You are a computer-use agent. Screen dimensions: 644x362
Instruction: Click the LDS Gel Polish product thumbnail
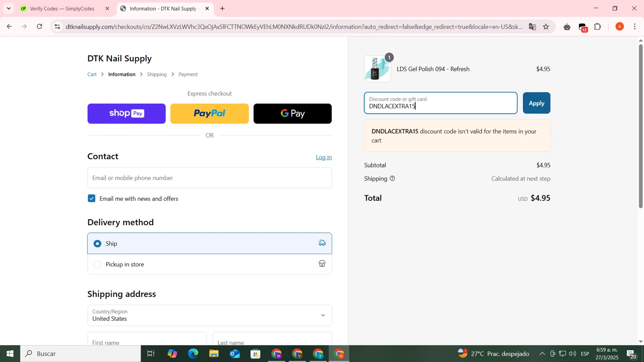(x=377, y=69)
